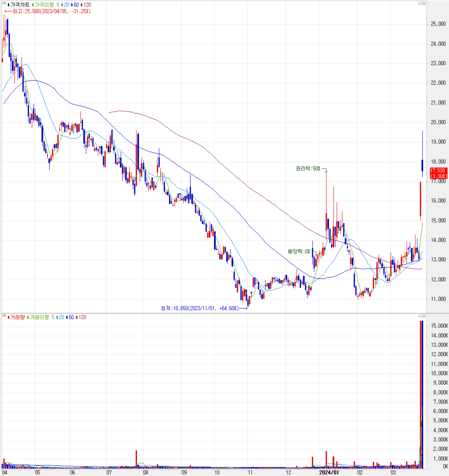Click the 권리락:50% marker label

308,169
